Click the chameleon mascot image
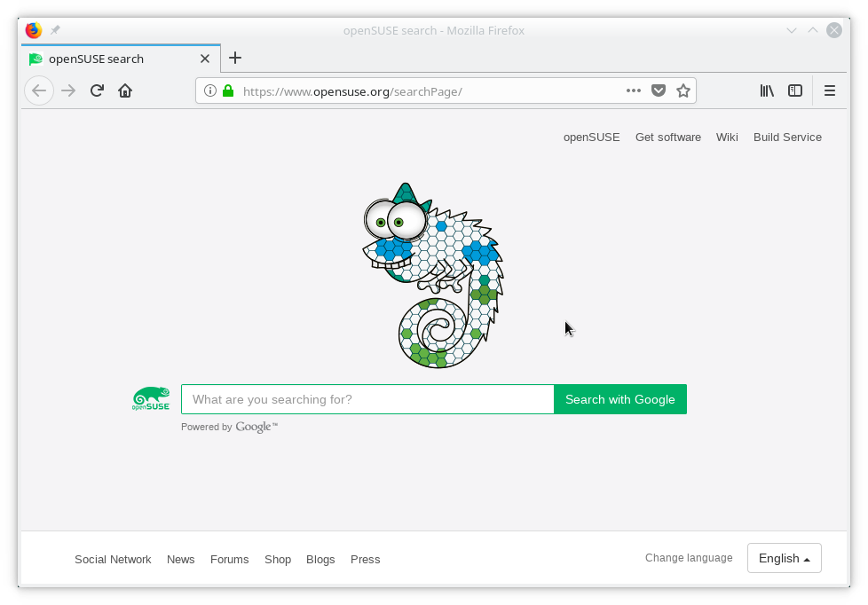The width and height of the screenshot is (868, 605). click(x=433, y=275)
